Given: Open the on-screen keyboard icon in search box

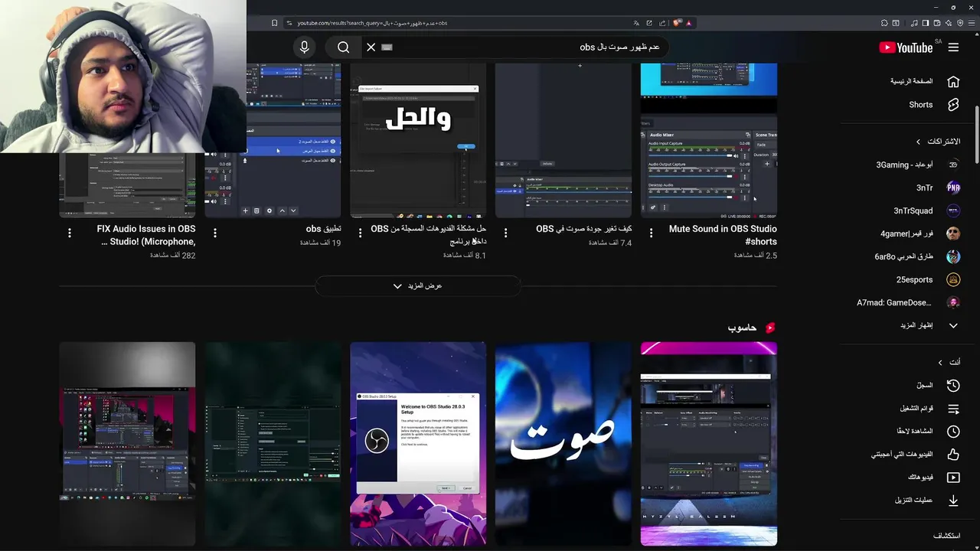Looking at the screenshot, I should pyautogui.click(x=387, y=47).
